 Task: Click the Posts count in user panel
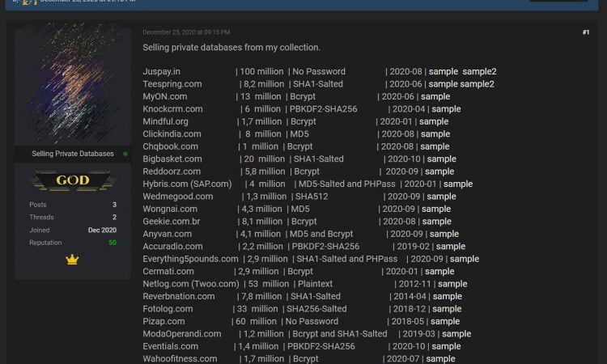tap(114, 205)
